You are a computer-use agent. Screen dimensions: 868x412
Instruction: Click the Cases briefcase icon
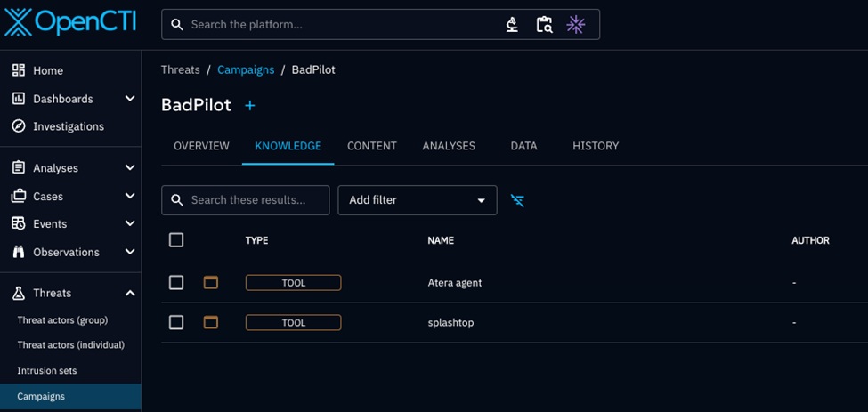(x=19, y=195)
